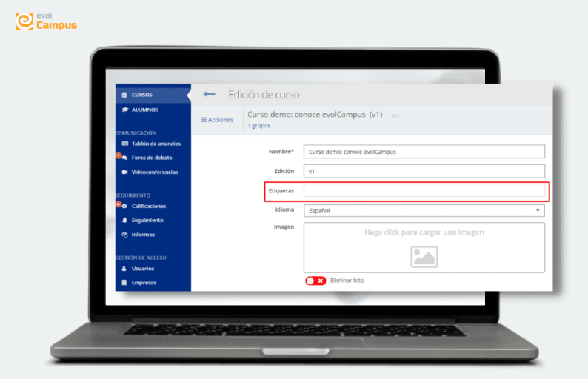Click the course title 'Curso demo: conoce evolCampus (v1)'

315,114
